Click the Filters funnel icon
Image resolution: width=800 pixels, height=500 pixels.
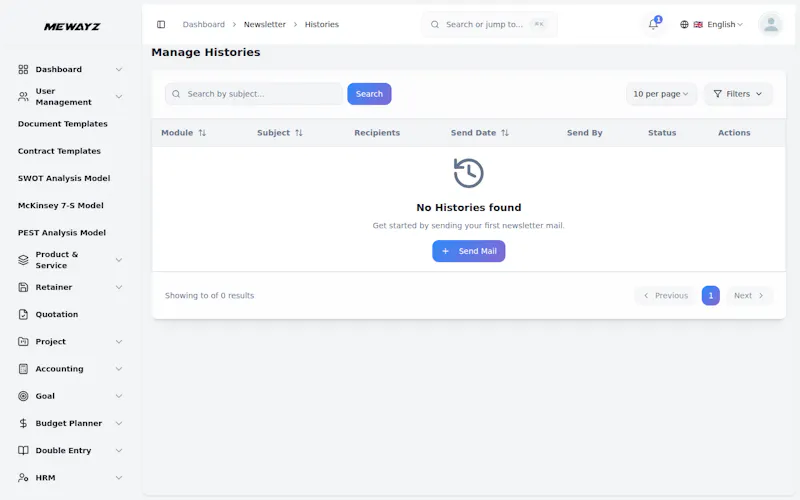(718, 94)
